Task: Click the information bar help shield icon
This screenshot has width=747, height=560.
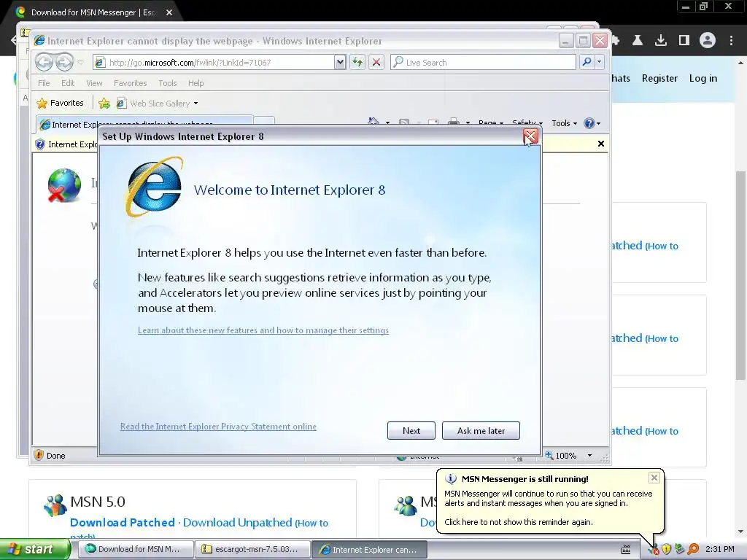Action: pos(40,144)
